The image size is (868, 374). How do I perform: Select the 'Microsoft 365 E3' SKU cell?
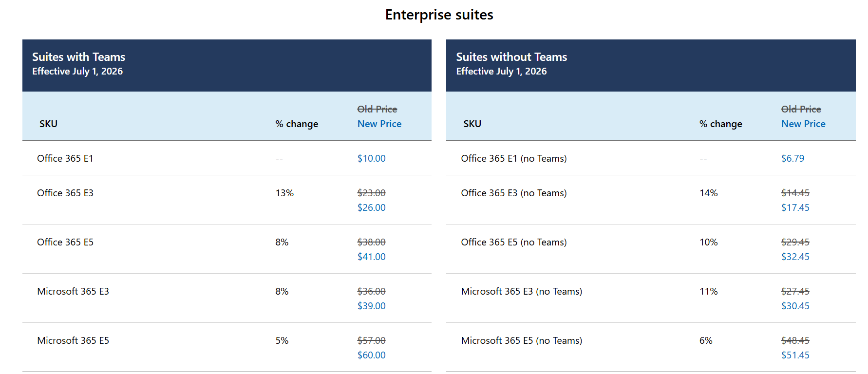[x=73, y=291]
